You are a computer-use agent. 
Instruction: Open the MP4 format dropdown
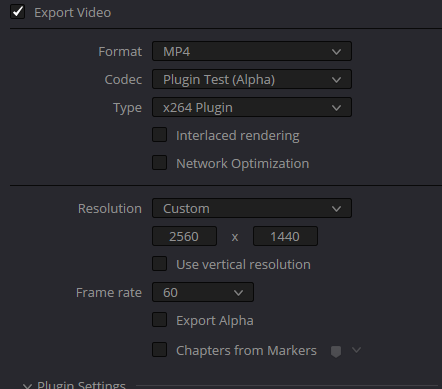(252, 51)
